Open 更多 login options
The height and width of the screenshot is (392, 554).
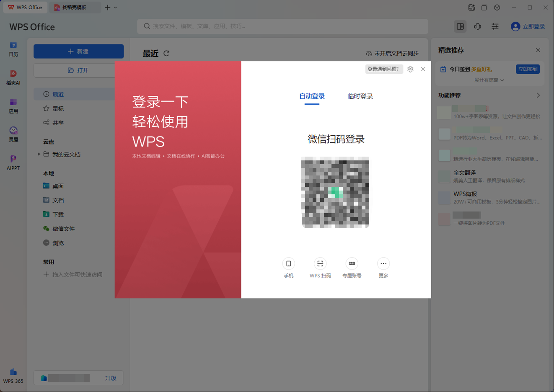click(x=383, y=268)
